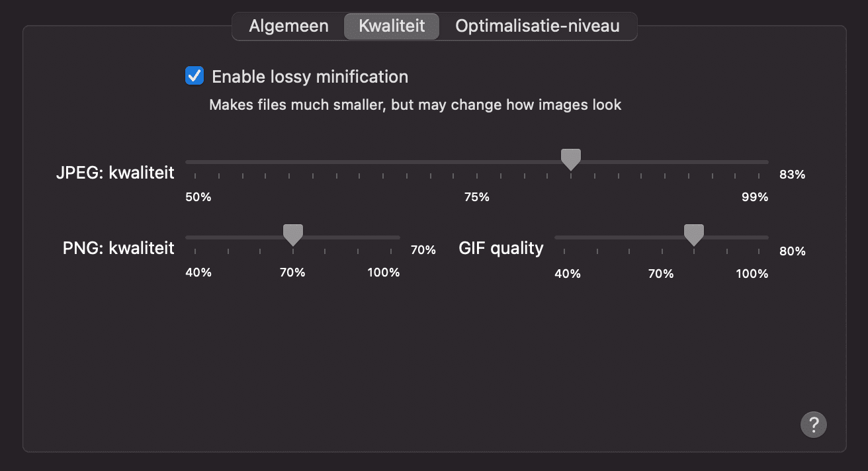This screenshot has width=868, height=471.
Task: Click the "GIF quality" label
Action: 501,249
